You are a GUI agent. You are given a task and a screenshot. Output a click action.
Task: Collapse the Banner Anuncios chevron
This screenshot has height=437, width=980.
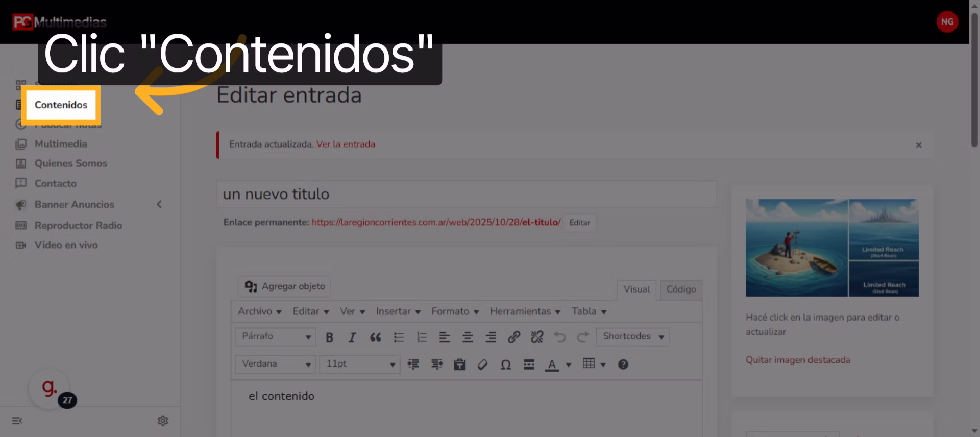[159, 204]
